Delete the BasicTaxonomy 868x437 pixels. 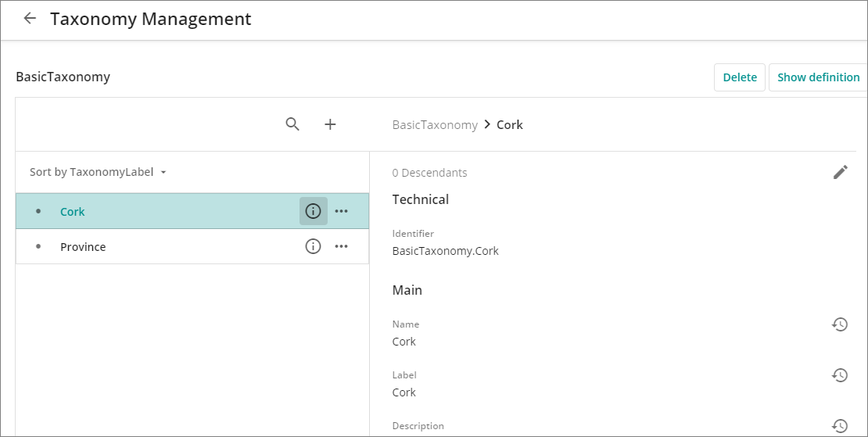point(739,77)
